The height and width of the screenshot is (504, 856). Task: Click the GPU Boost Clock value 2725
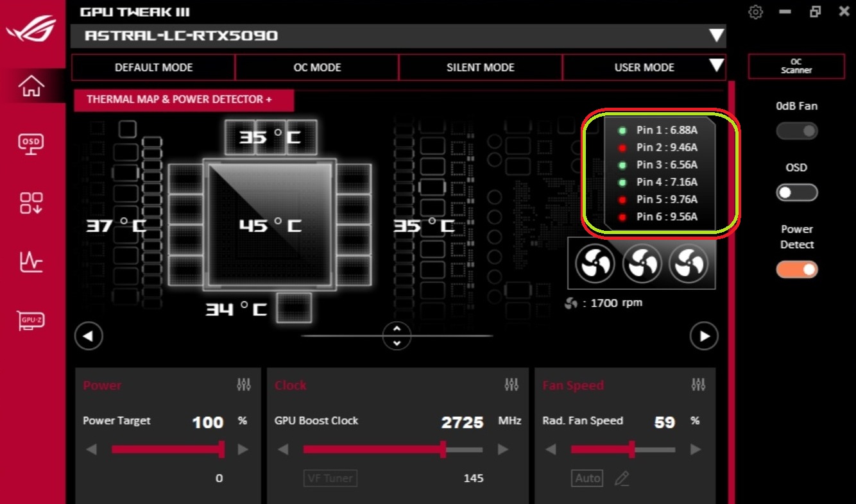point(462,423)
